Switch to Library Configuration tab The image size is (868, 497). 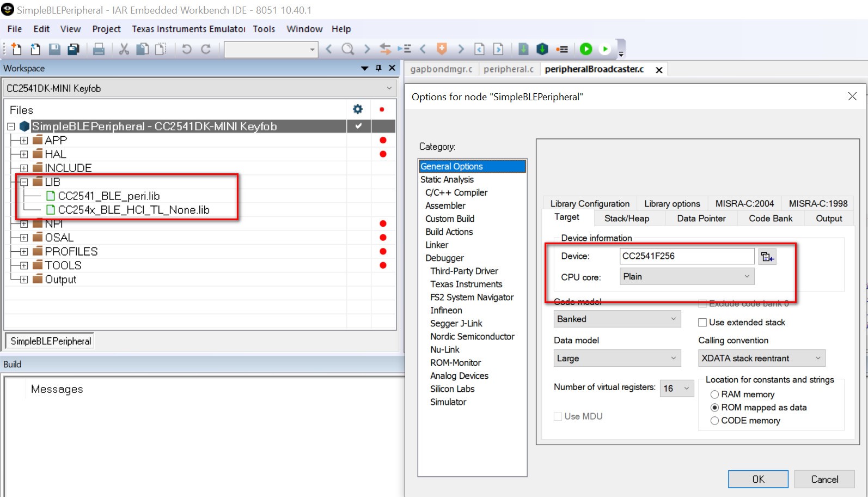590,203
